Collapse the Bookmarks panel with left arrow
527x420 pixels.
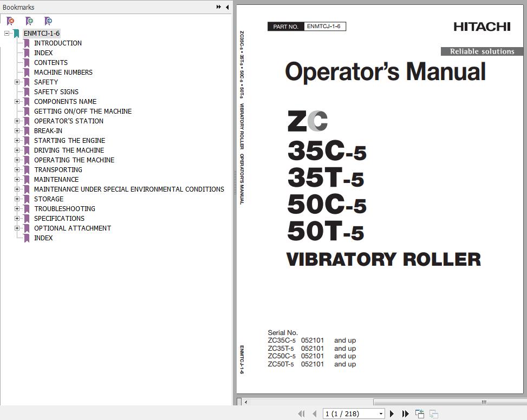(x=227, y=7)
